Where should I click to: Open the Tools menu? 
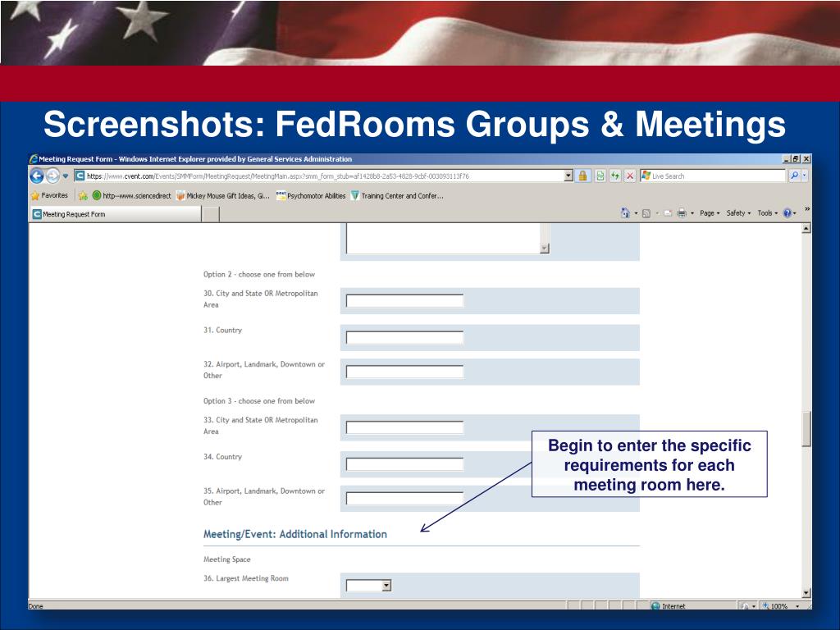[768, 213]
